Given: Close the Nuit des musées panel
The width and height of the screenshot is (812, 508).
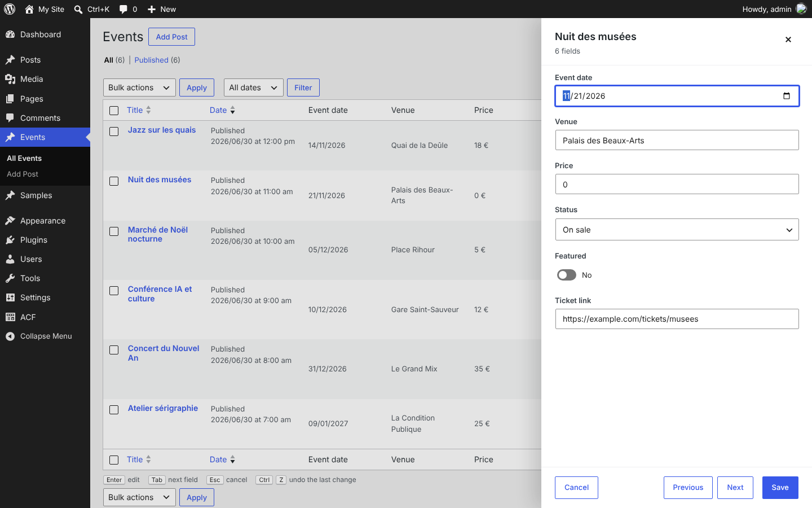Looking at the screenshot, I should pyautogui.click(x=788, y=40).
